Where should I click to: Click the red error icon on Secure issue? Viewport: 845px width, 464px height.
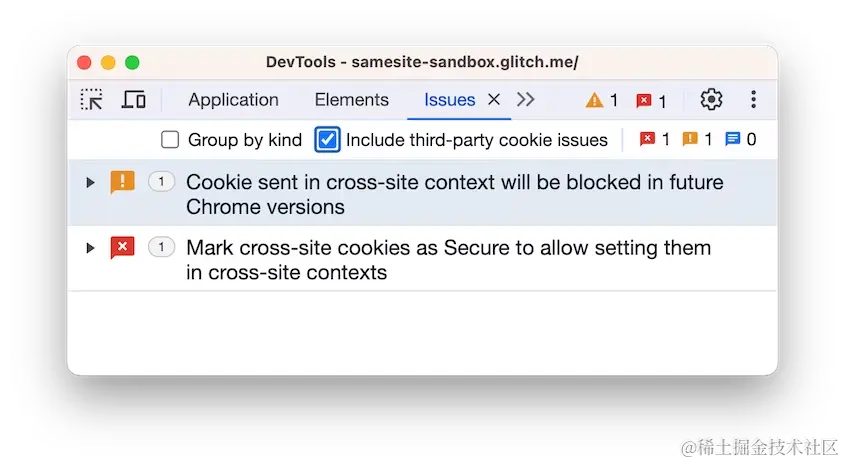coord(122,247)
